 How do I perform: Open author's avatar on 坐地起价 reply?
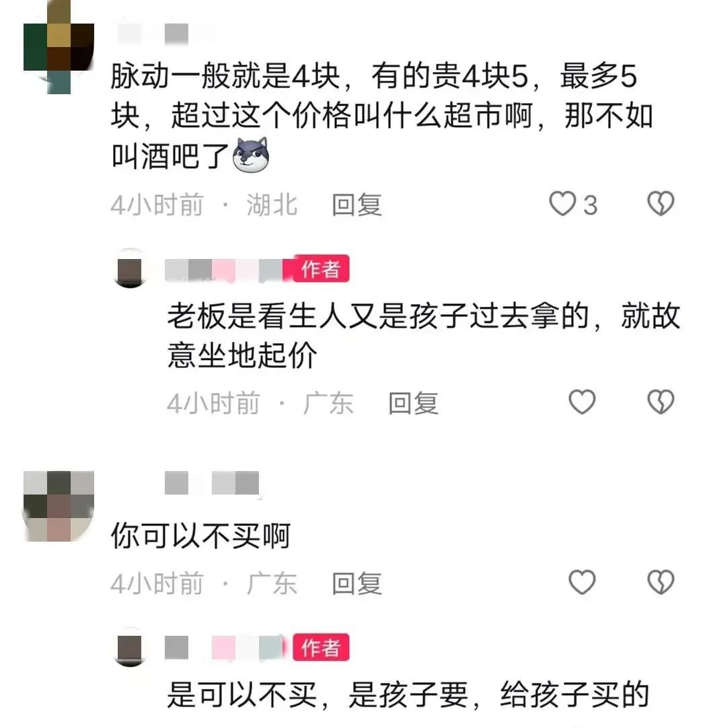pos(130,269)
